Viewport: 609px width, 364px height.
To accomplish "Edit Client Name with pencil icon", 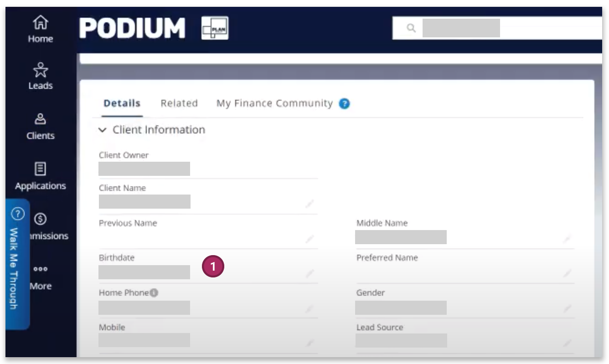I will pyautogui.click(x=310, y=204).
